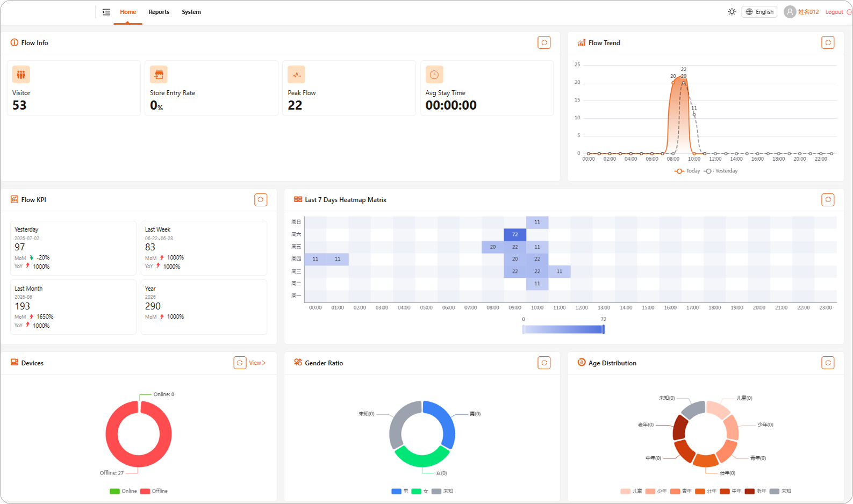Click the Visitor people icon
The width and height of the screenshot is (853, 504).
[x=21, y=75]
